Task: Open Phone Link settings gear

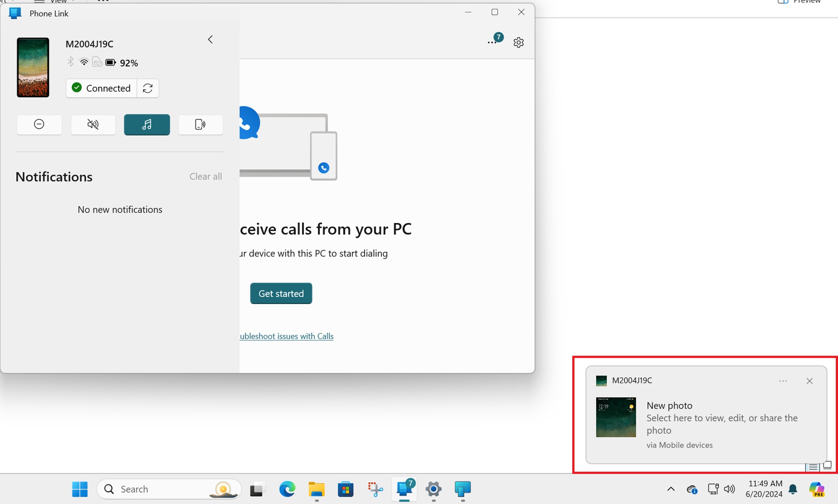Action: (519, 42)
